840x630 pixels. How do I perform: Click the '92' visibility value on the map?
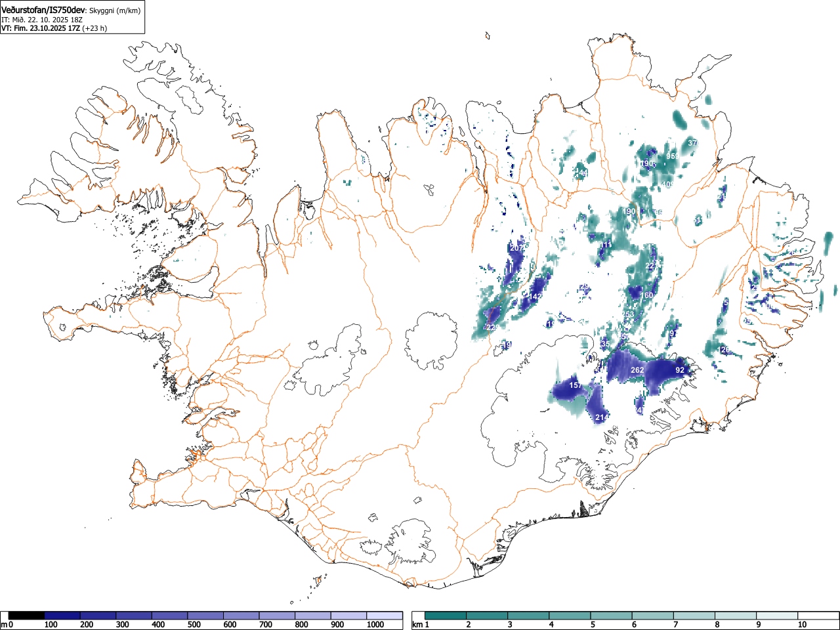tap(680, 370)
